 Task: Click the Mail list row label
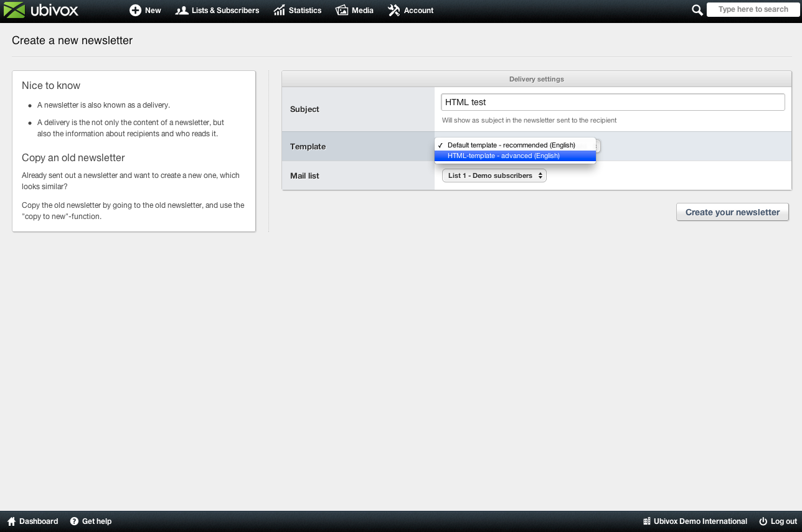[304, 176]
